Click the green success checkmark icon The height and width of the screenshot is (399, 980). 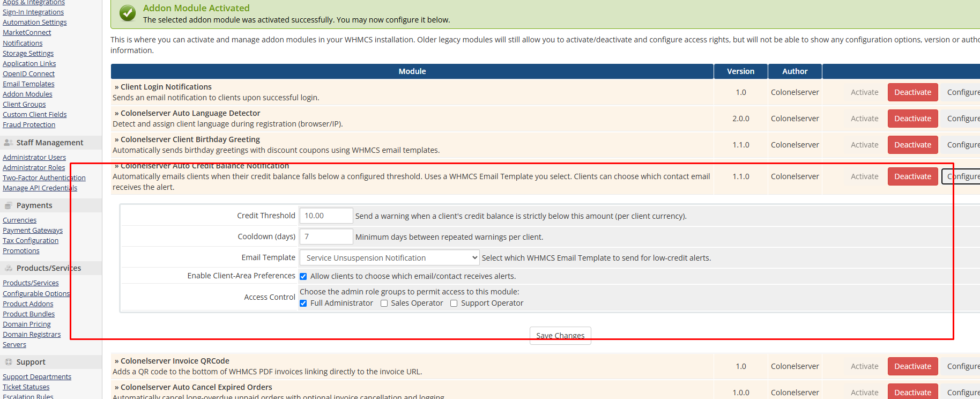[x=128, y=13]
